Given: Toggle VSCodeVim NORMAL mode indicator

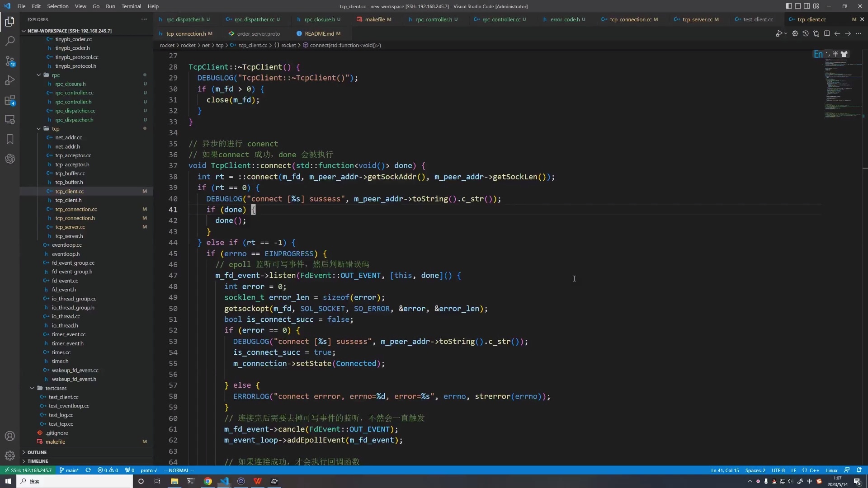Looking at the screenshot, I should 179,470.
